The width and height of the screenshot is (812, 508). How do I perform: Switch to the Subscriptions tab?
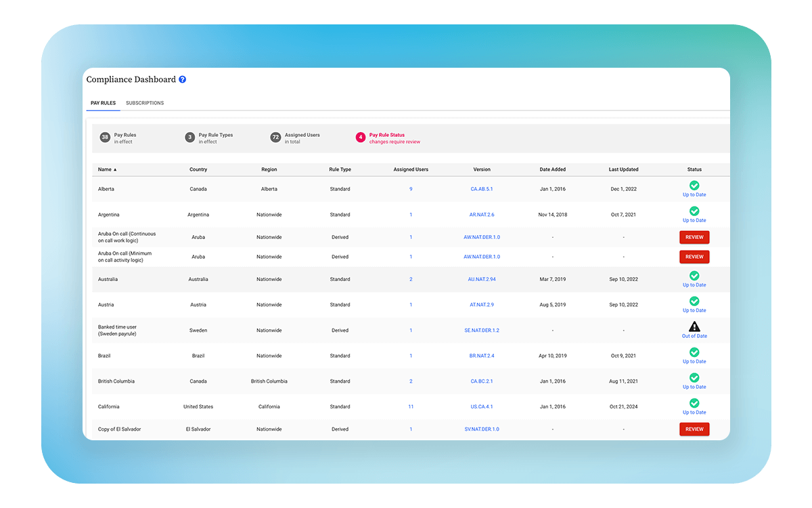coord(145,103)
